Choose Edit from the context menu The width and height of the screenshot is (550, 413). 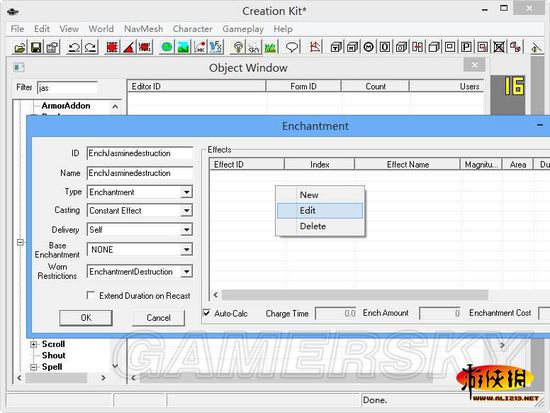pos(320,211)
